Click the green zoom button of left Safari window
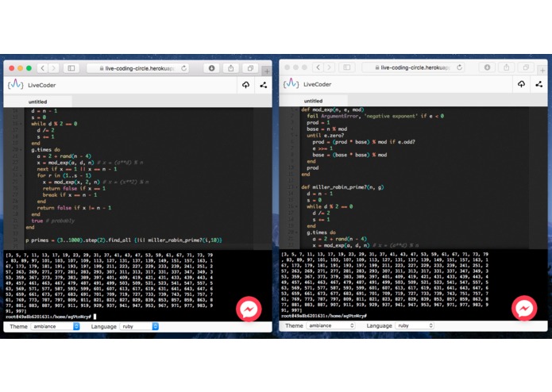552x392 pixels. (29, 68)
